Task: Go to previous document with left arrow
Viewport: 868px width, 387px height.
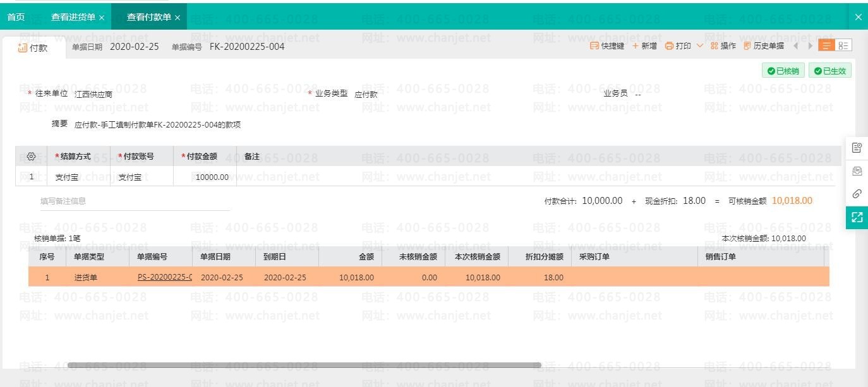Action: pos(795,46)
